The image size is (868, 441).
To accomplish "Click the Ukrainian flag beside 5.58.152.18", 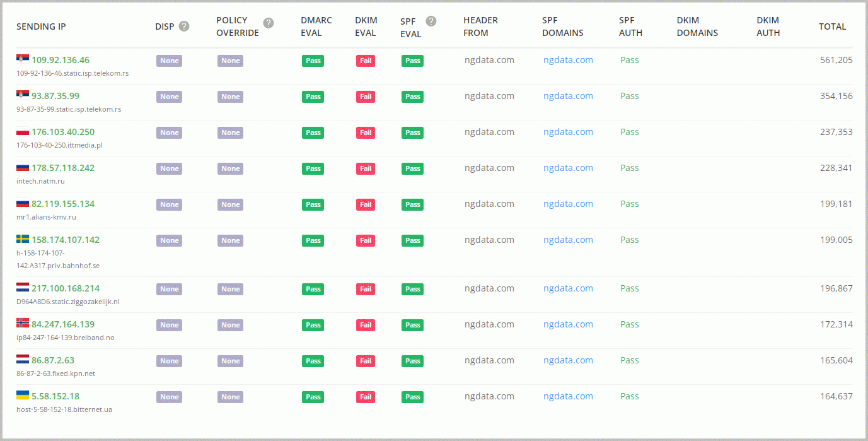I will (23, 395).
